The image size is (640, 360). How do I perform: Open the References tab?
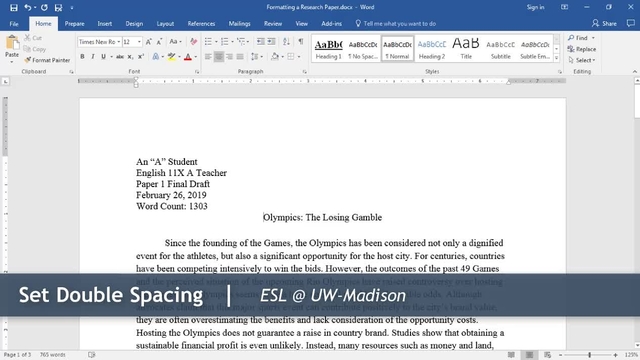(x=201, y=24)
